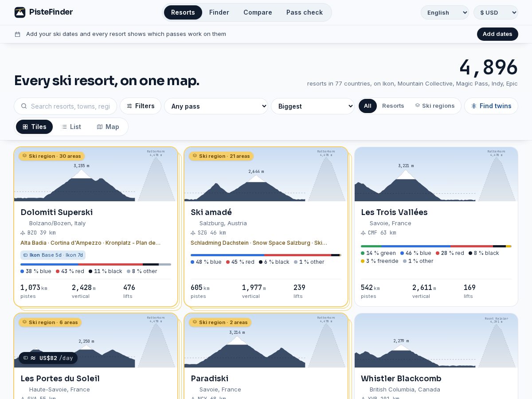
Task: Open the Compare nav tab
Action: [258, 12]
